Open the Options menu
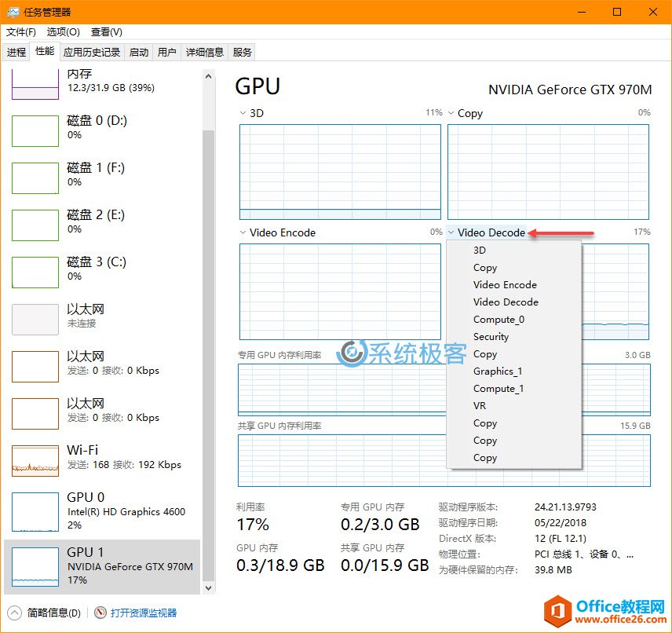 pyautogui.click(x=63, y=32)
